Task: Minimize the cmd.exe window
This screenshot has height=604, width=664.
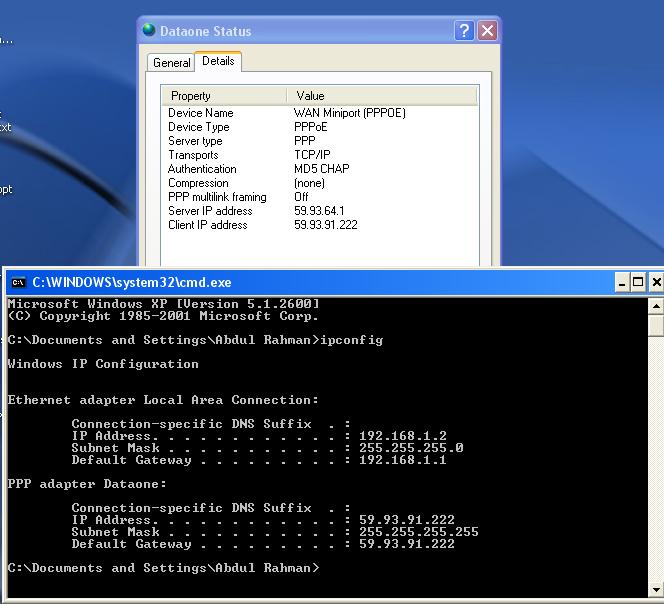Action: (622, 283)
